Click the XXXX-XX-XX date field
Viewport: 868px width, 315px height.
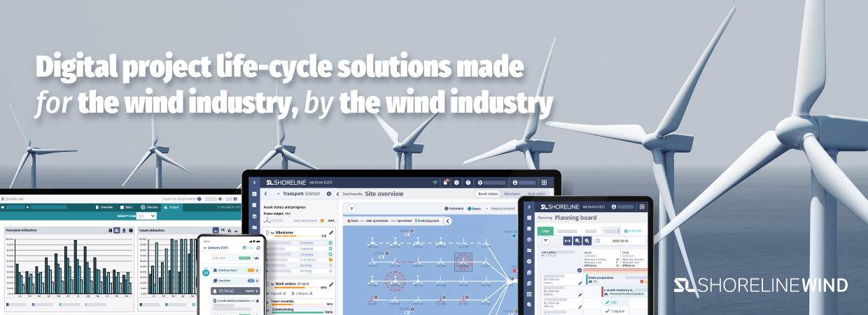(x=619, y=241)
